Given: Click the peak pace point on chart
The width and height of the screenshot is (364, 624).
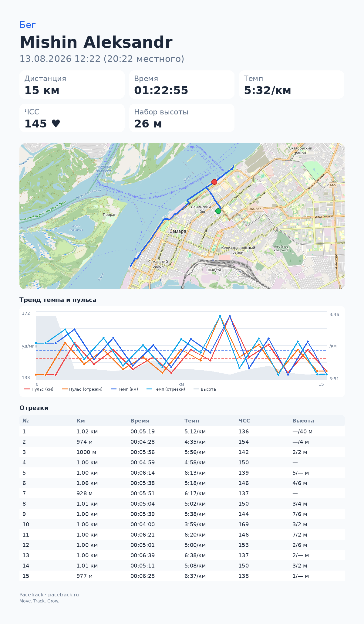Looking at the screenshot, I should click(x=230, y=316).
